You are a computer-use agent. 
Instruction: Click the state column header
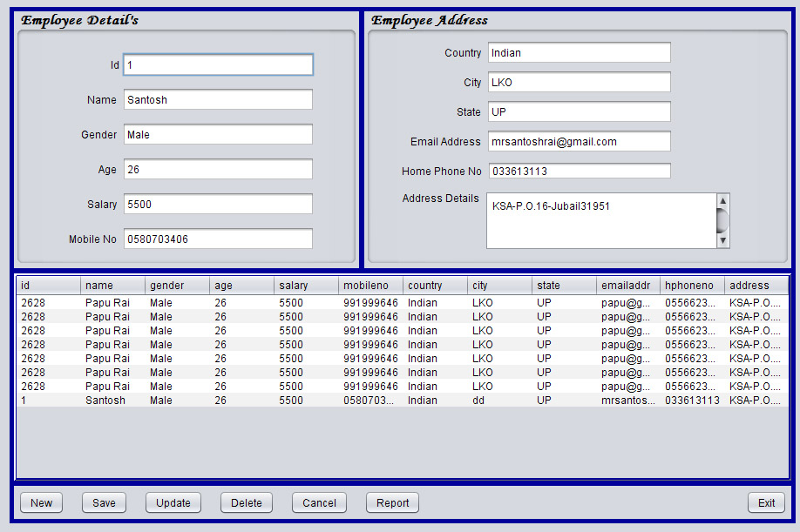(565, 286)
